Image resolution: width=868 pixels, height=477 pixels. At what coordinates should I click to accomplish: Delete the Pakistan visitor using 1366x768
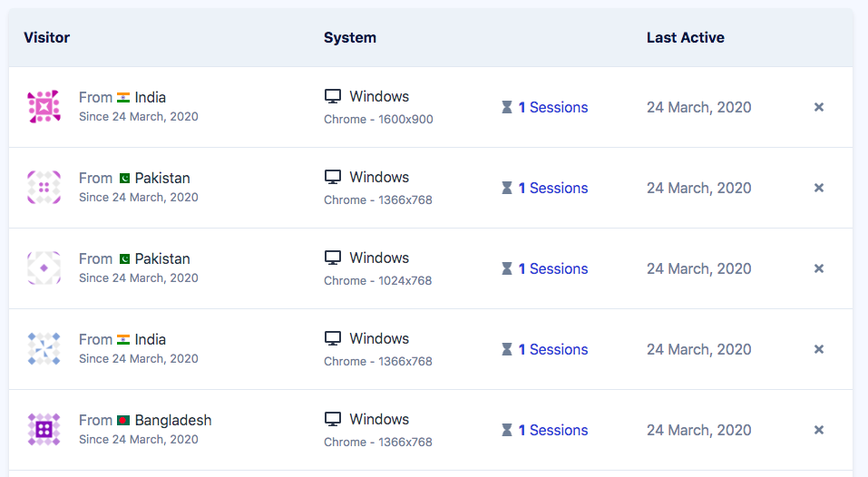(818, 188)
